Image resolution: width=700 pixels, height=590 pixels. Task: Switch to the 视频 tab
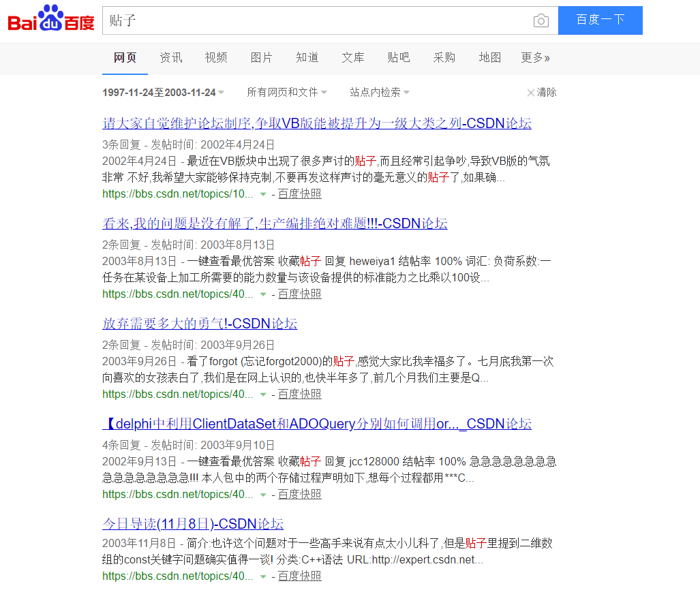coord(216,58)
